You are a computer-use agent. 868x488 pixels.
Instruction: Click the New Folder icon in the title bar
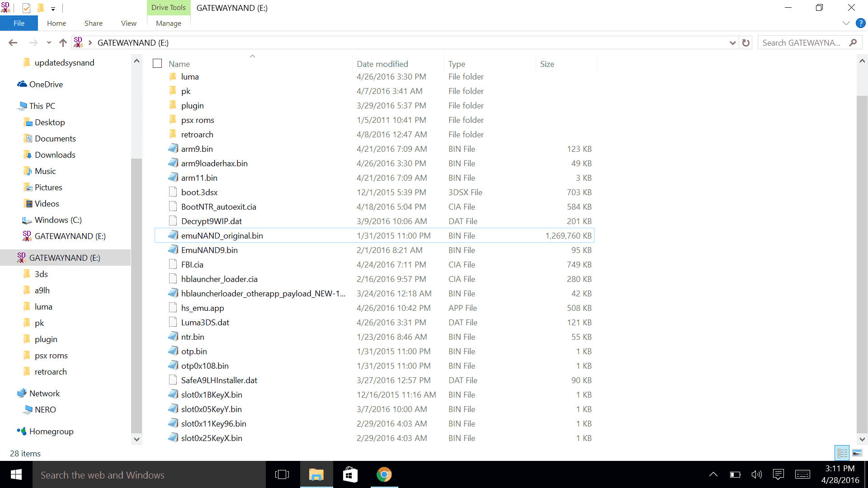pos(41,8)
